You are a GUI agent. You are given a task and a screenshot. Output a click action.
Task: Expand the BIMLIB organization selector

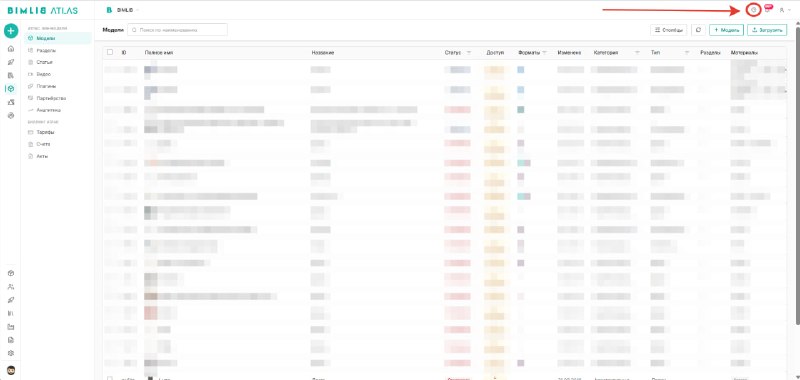(123, 10)
